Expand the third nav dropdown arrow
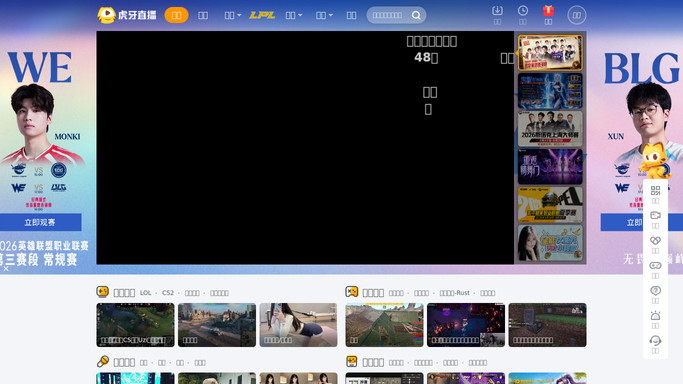Screen dimensions: 683x384 pyautogui.click(x=324, y=15)
